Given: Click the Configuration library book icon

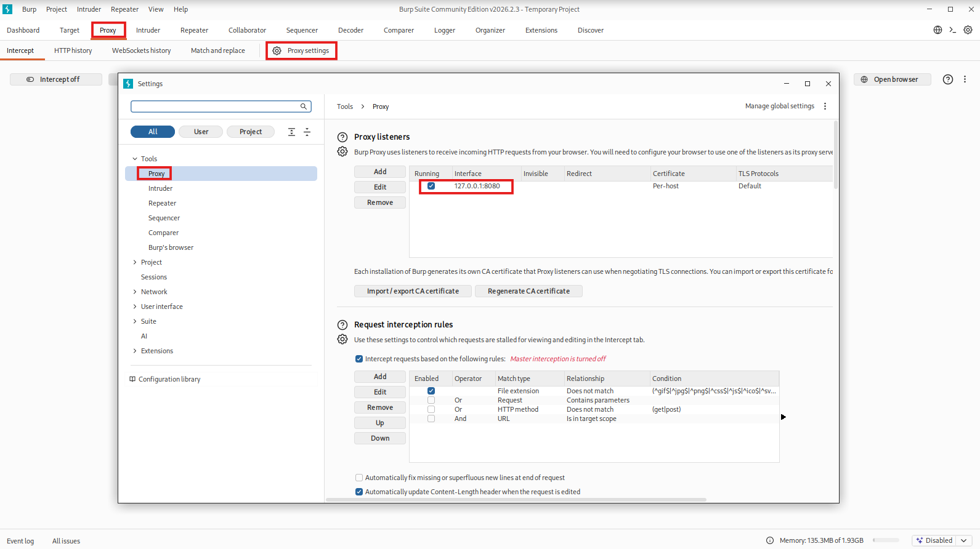Looking at the screenshot, I should coord(132,379).
